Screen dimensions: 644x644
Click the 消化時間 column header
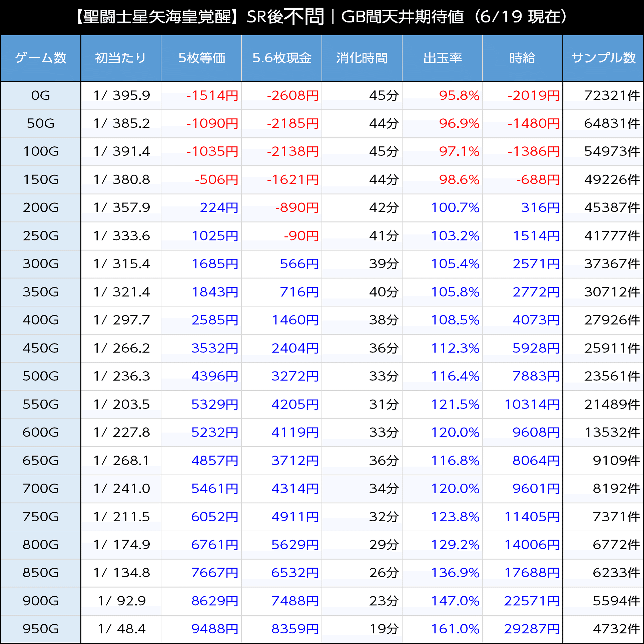362,58
